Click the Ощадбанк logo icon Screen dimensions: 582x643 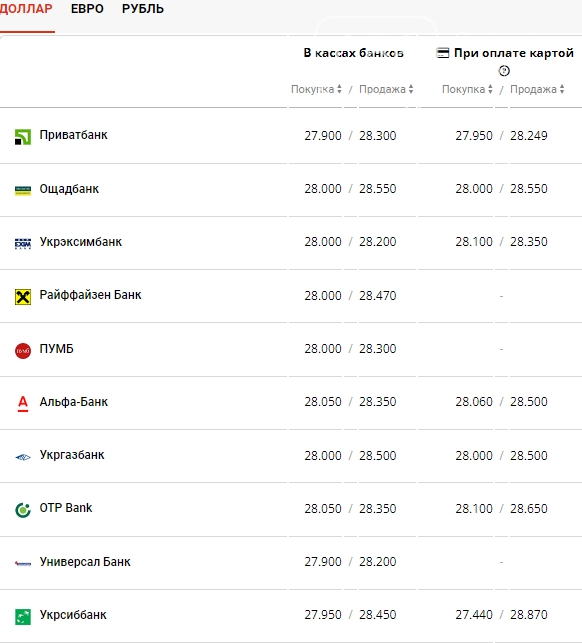(23, 191)
